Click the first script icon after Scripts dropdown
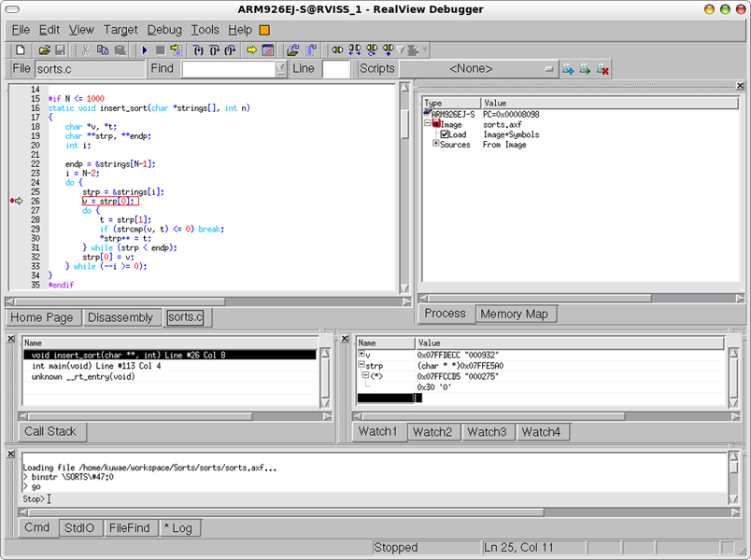Screen dimensions: 751x560 click(568, 69)
